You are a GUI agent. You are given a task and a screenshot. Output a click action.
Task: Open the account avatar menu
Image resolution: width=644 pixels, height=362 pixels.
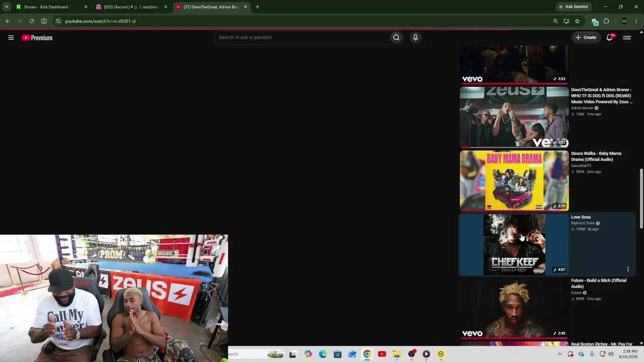(x=627, y=37)
